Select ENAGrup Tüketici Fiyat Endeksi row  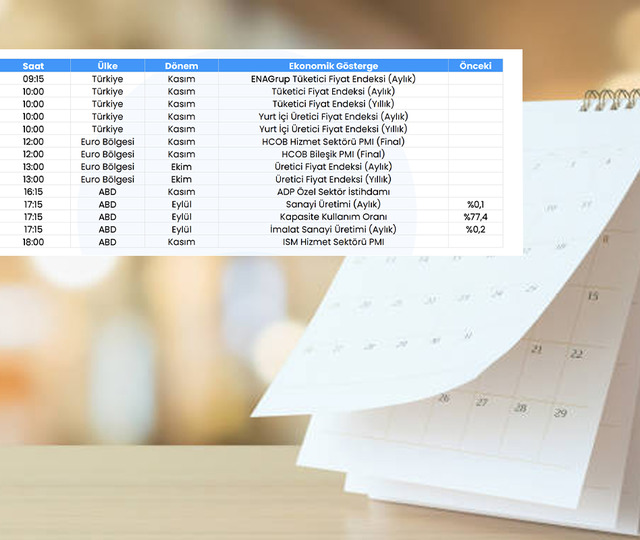pos(333,79)
